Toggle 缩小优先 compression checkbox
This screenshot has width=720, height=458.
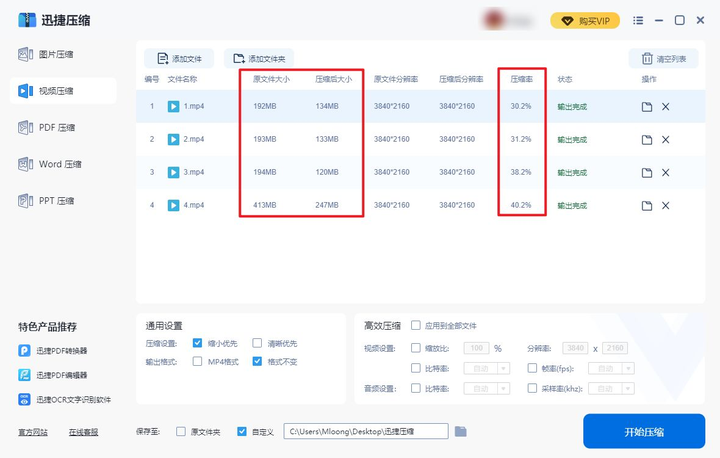point(197,343)
